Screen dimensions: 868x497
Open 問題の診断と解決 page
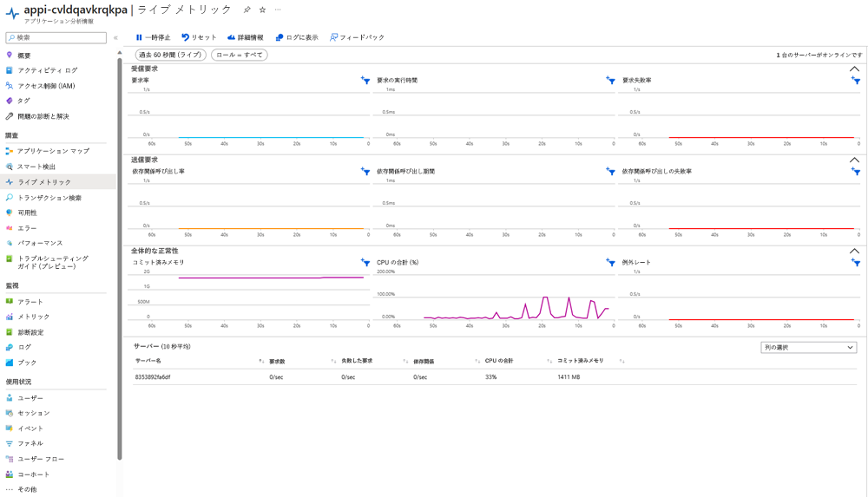pyautogui.click(x=43, y=116)
